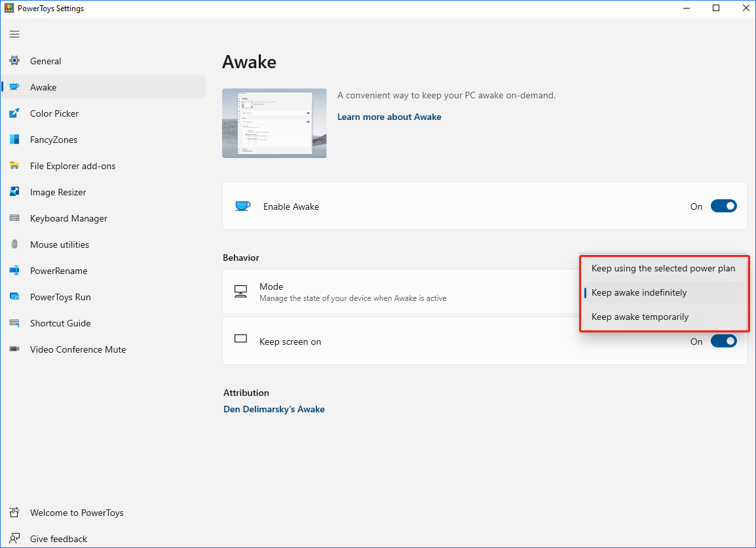756x548 pixels.
Task: Select Awake in the sidebar
Action: (x=104, y=87)
